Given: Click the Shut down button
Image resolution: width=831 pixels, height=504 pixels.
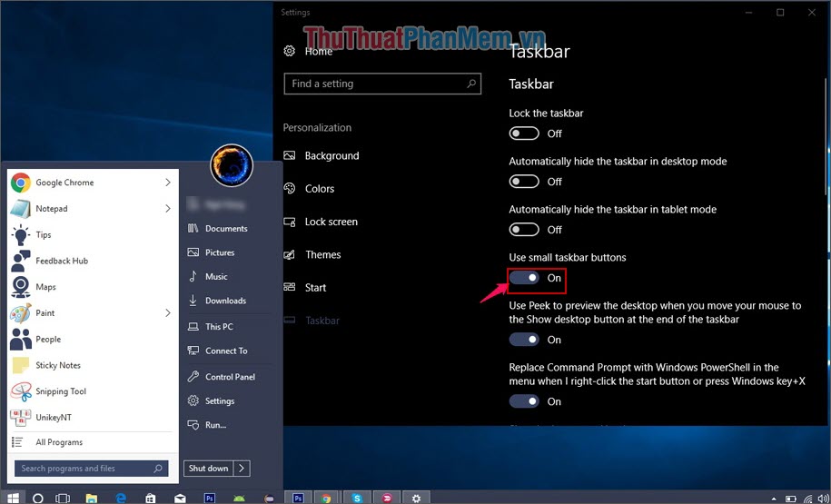Looking at the screenshot, I should click(209, 468).
